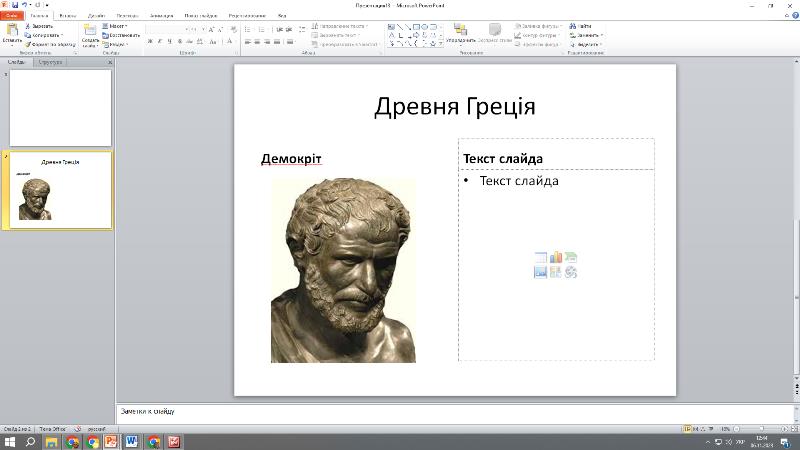Open Convert to SmartArt dropdown
The image size is (800, 450).
coord(345,44)
